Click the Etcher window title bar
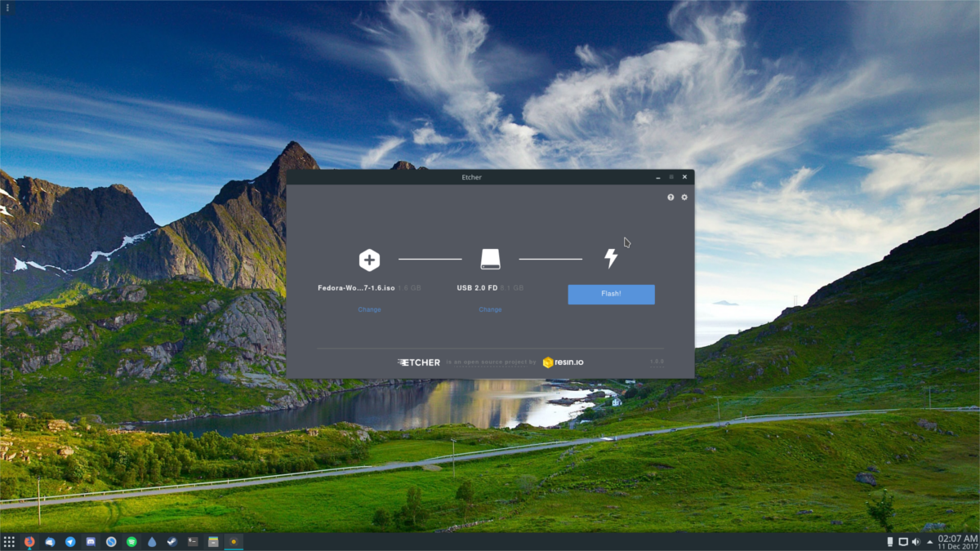 pyautogui.click(x=471, y=177)
